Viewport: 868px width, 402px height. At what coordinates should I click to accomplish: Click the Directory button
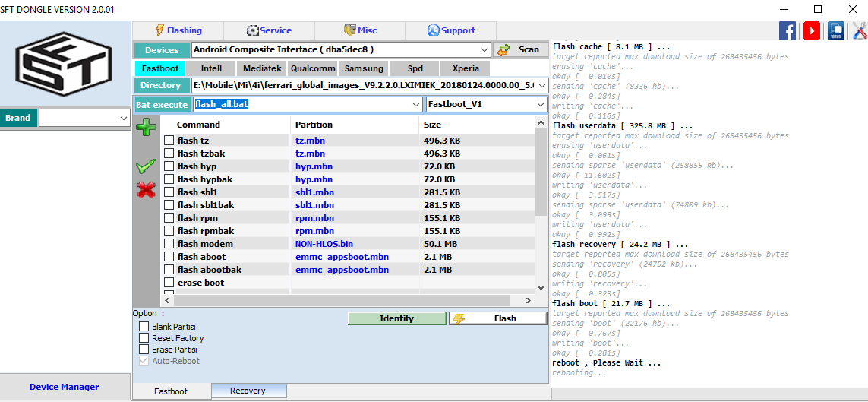point(161,85)
